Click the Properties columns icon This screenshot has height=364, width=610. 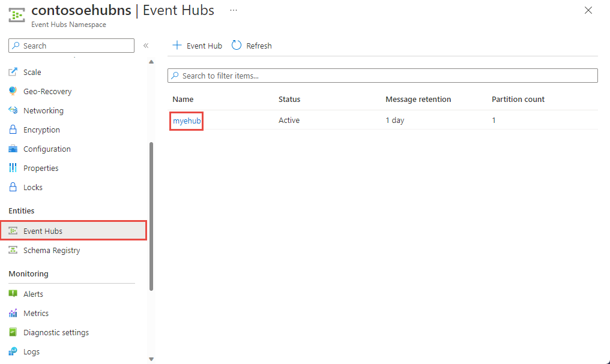(13, 168)
